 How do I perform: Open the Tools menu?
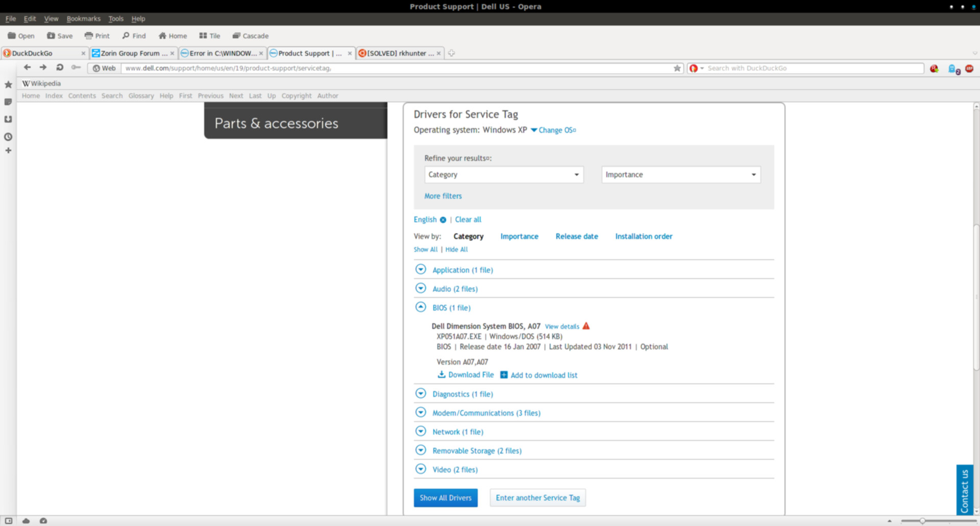coord(116,19)
